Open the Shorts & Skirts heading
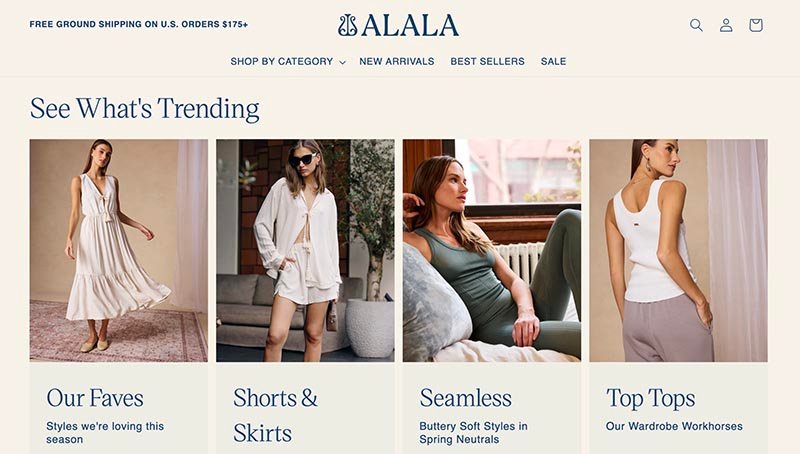 coord(276,415)
